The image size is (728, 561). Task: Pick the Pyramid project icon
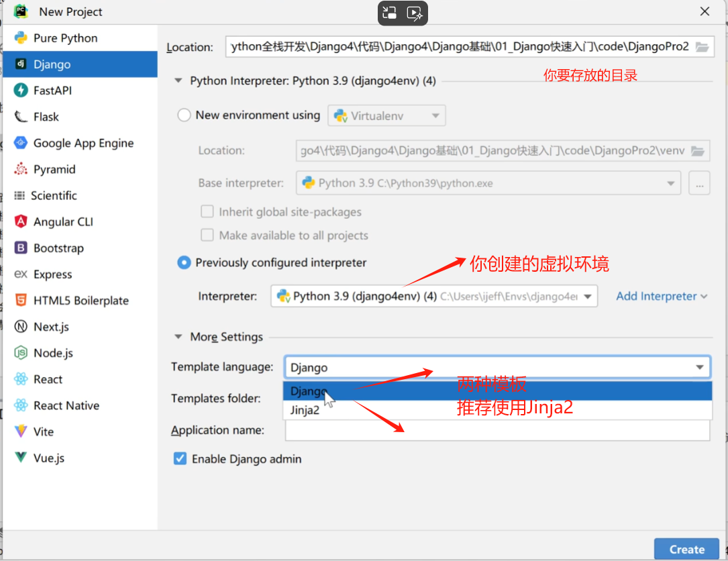coord(21,169)
